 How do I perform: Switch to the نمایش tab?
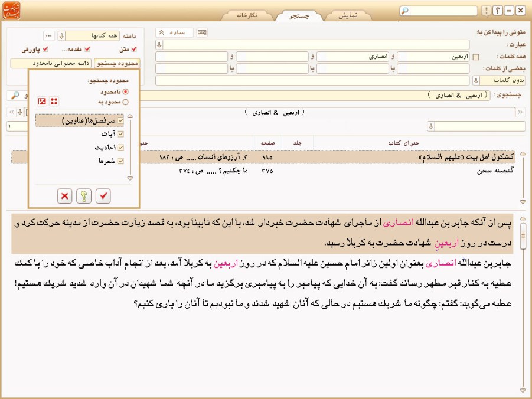click(348, 15)
